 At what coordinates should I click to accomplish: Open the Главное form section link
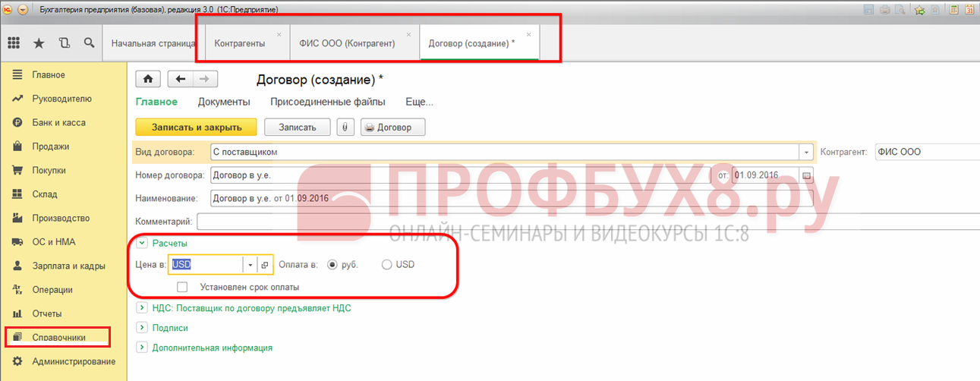pos(156,102)
